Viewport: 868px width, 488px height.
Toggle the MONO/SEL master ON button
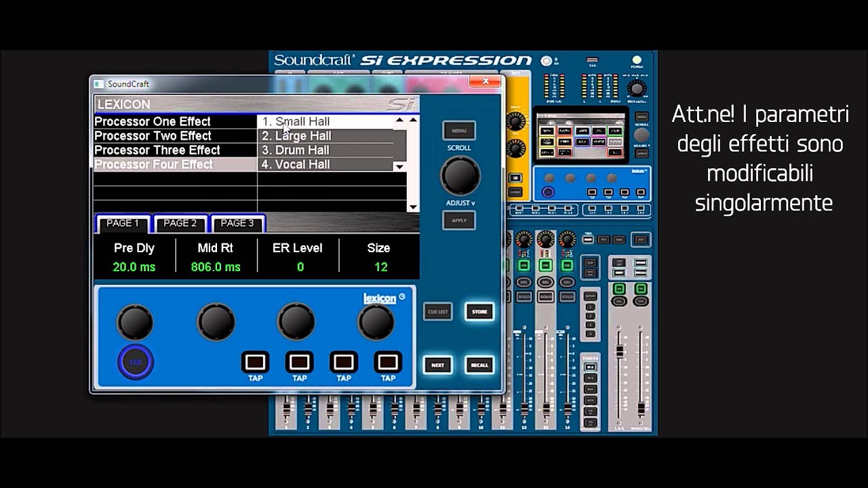pos(641,289)
